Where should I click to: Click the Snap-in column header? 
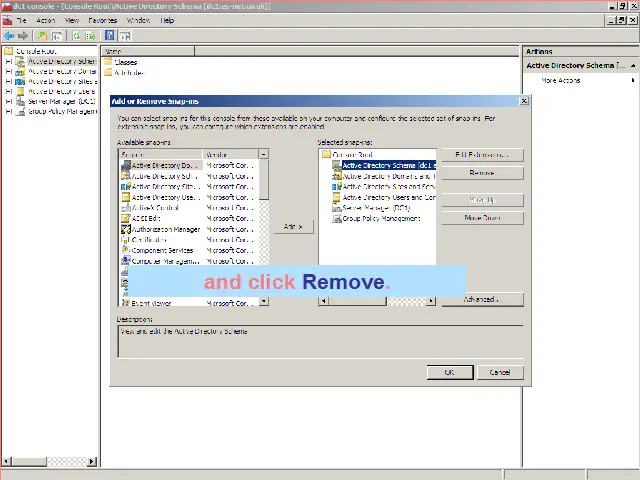click(x=161, y=154)
